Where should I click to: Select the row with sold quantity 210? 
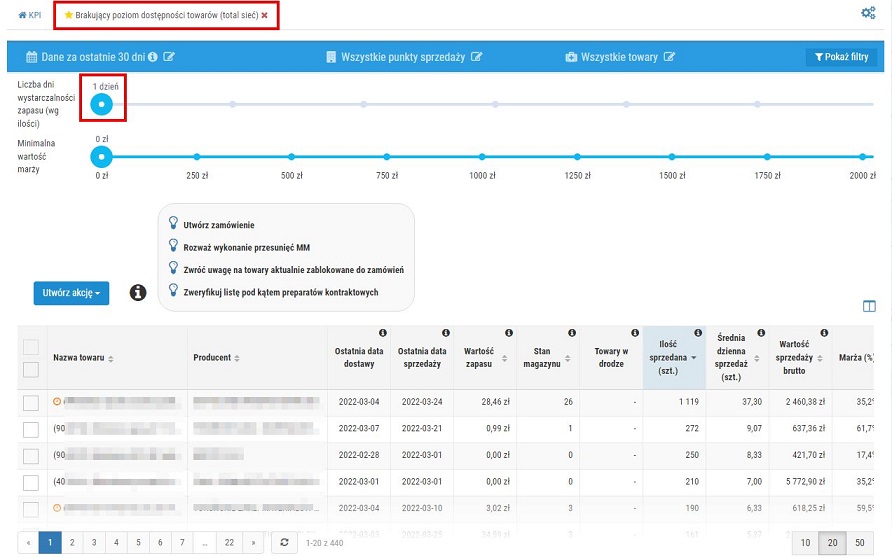pyautogui.click(x=31, y=483)
